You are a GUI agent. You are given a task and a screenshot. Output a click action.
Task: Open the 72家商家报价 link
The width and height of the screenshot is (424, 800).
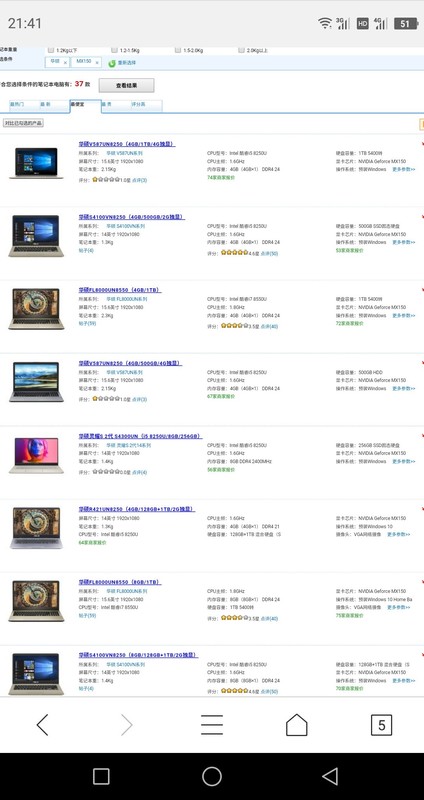tap(350, 323)
